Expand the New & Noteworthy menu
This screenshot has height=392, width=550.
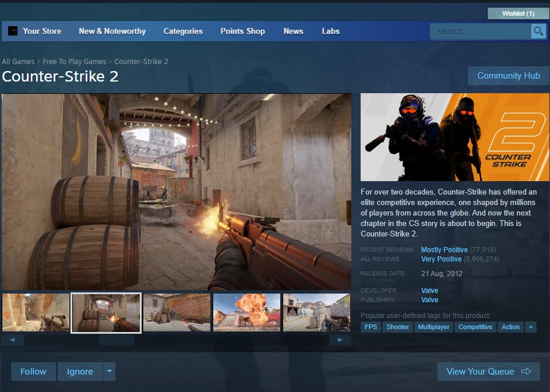pyautogui.click(x=112, y=31)
